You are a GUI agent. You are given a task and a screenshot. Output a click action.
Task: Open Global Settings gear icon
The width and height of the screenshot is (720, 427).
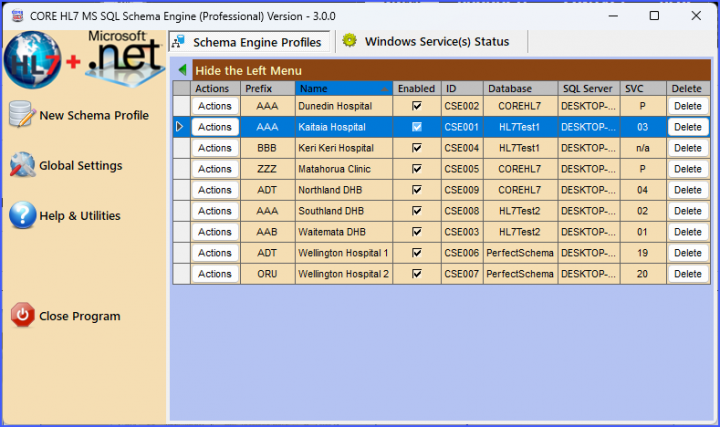click(x=21, y=165)
